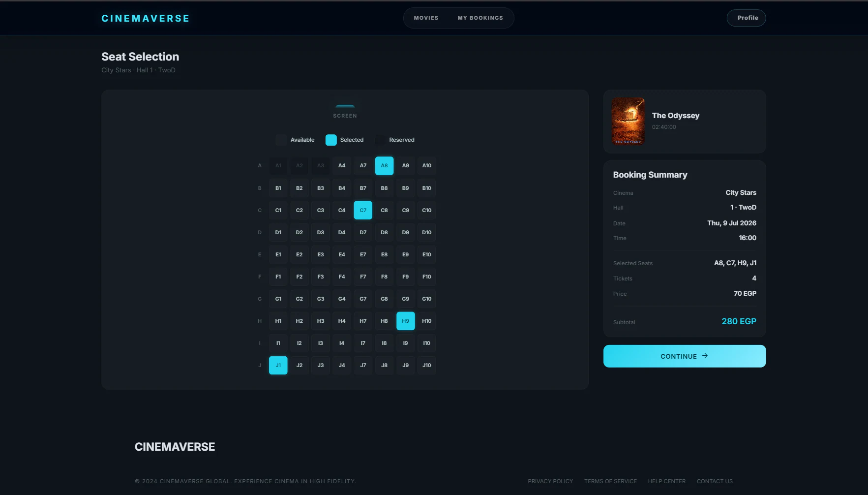Screen dimensions: 868x495
Task: Deselect the selected seat J1
Action: click(278, 365)
